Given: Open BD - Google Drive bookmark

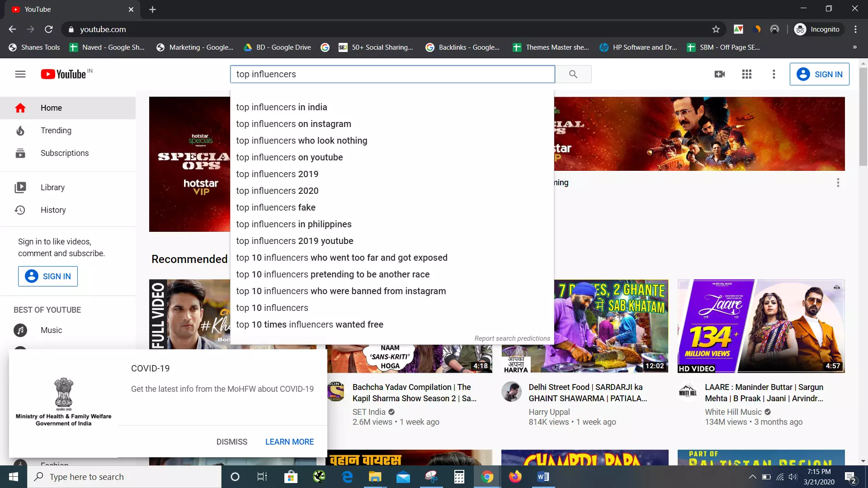Looking at the screenshot, I should (x=277, y=47).
